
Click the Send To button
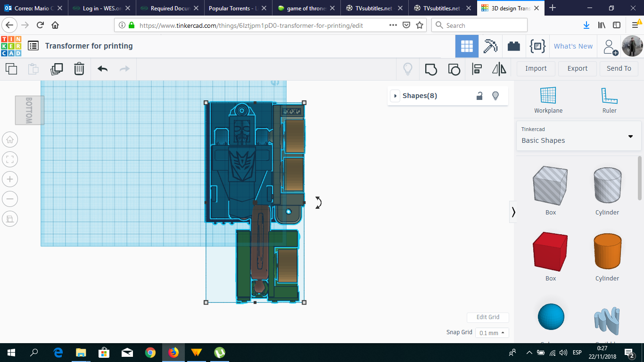[619, 68]
